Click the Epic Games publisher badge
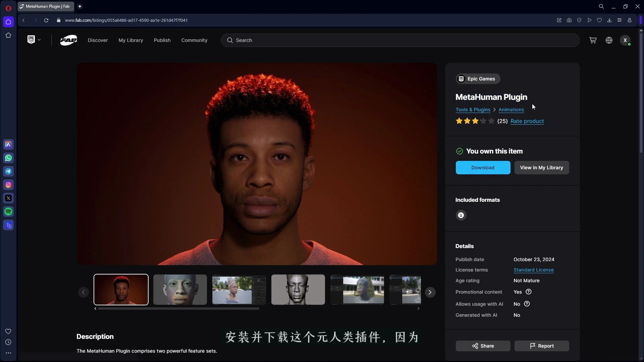Screen dimensions: 644x362 coord(478,79)
